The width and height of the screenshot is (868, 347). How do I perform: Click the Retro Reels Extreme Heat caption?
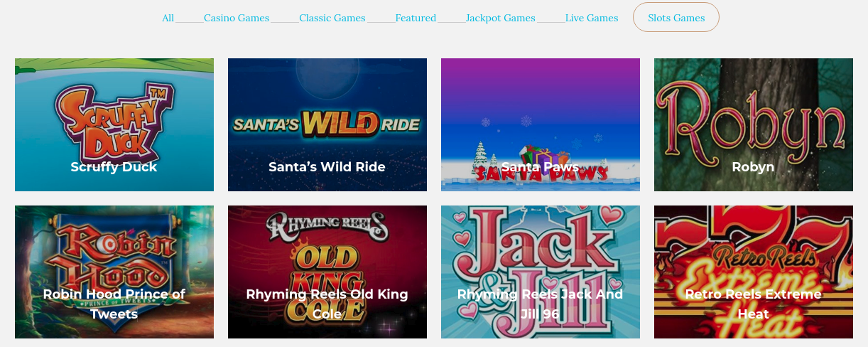[754, 304]
